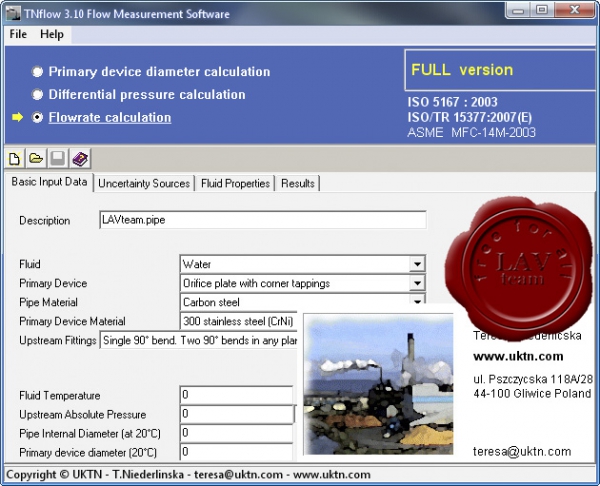Image resolution: width=600 pixels, height=486 pixels.
Task: Click the New file toolbar icon
Action: 15,158
